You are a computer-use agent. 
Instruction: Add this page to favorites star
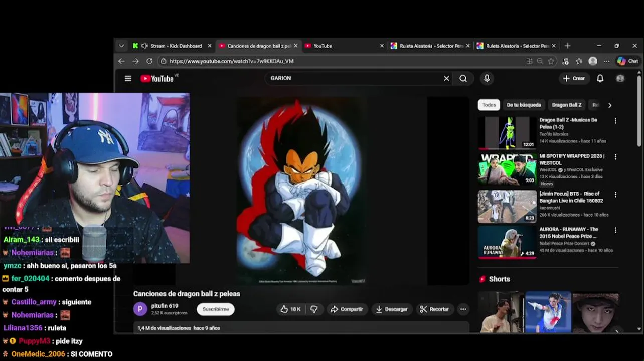(551, 61)
